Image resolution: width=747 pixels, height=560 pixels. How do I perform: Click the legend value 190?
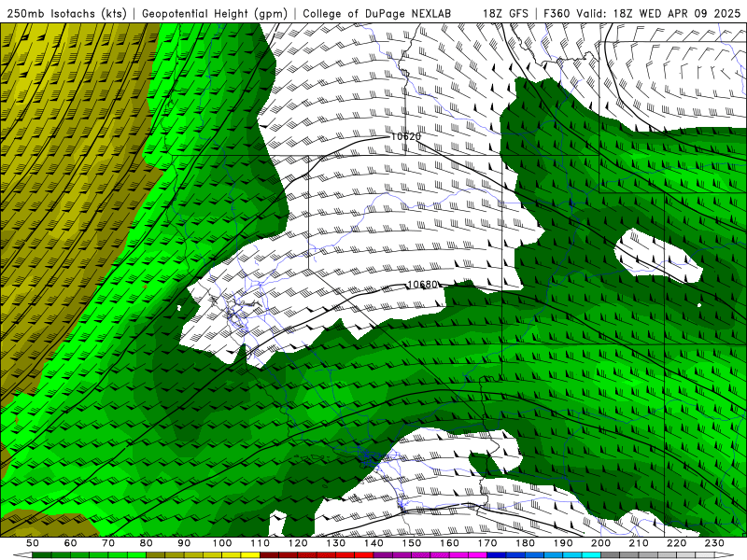click(x=563, y=543)
